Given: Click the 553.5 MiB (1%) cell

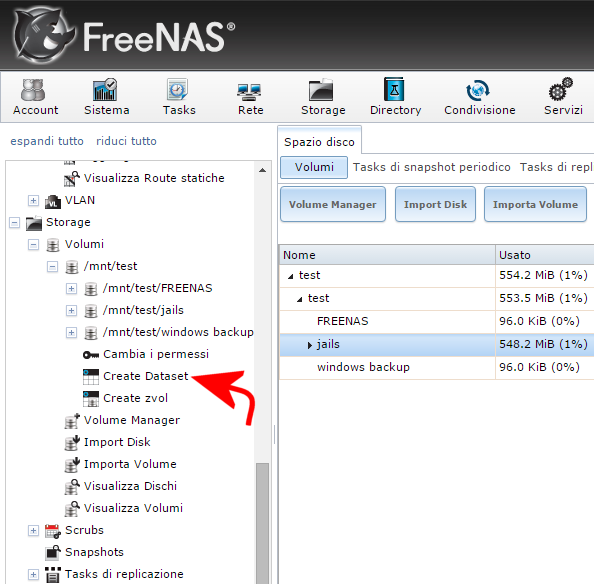Looking at the screenshot, I should pyautogui.click(x=544, y=298).
